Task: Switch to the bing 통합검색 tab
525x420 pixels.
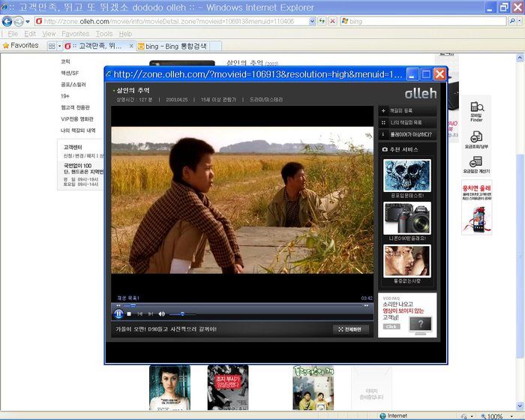Action: 173,46
